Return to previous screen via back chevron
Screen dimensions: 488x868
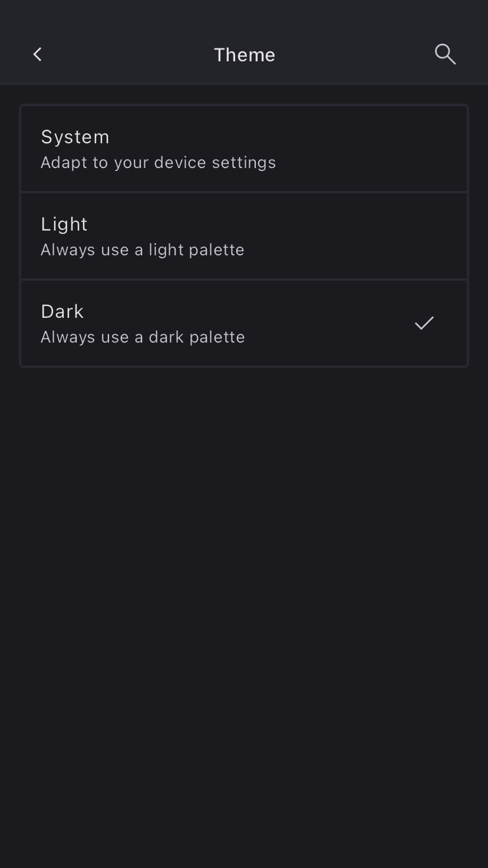37,54
